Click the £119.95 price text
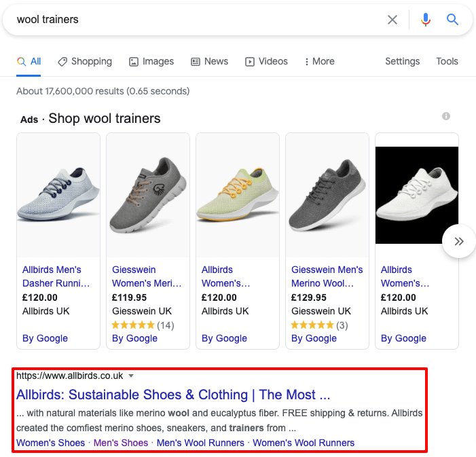Viewport: 476px width, 457px height. pyautogui.click(x=129, y=297)
